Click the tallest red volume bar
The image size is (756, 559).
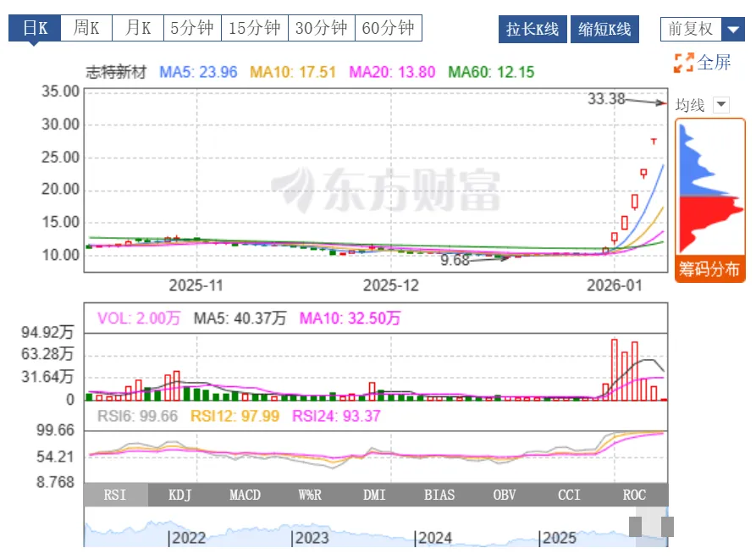point(615,370)
